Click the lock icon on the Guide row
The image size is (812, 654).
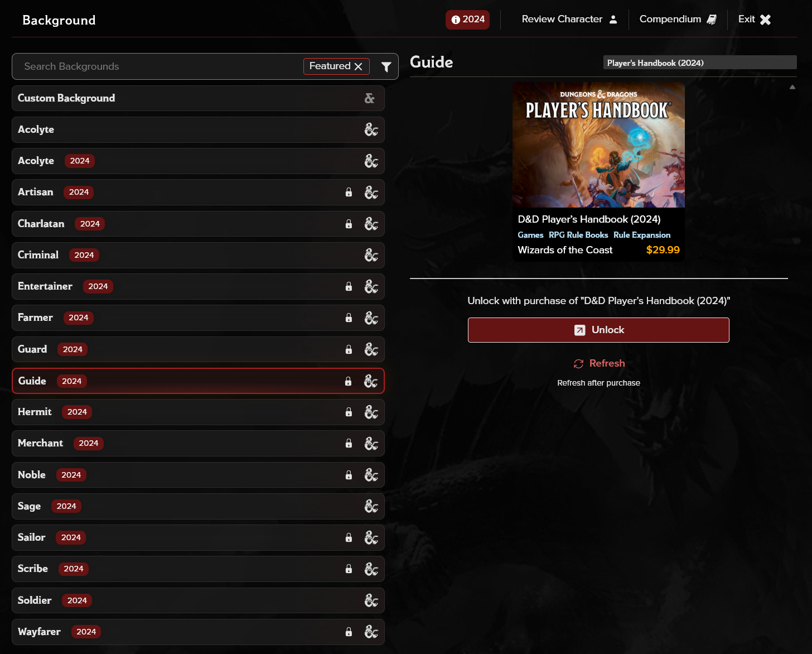(348, 381)
